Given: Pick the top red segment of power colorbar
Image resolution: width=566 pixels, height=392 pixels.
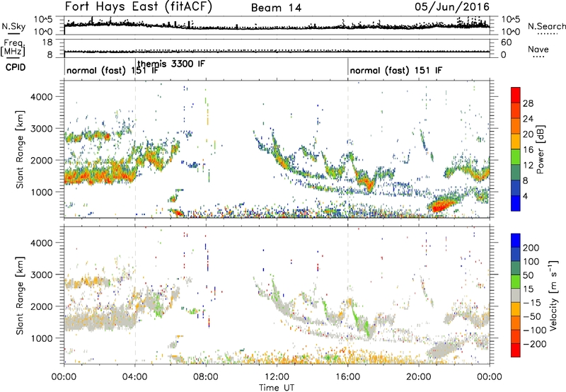Looking at the screenshot, I should [x=516, y=96].
